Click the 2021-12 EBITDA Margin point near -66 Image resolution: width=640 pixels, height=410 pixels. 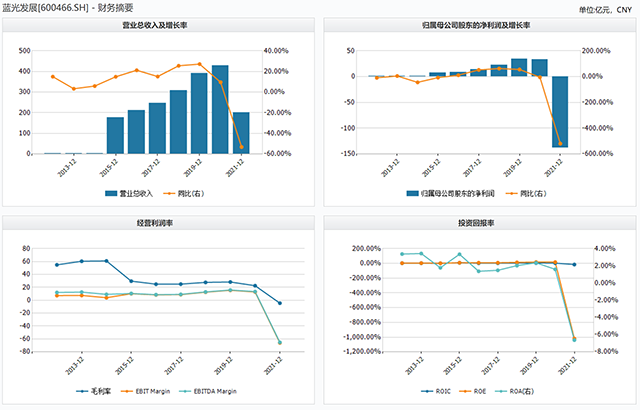[280, 343]
